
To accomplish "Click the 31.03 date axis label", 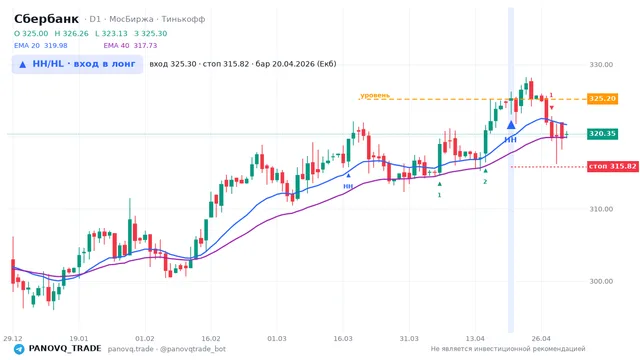I will pos(409,339).
